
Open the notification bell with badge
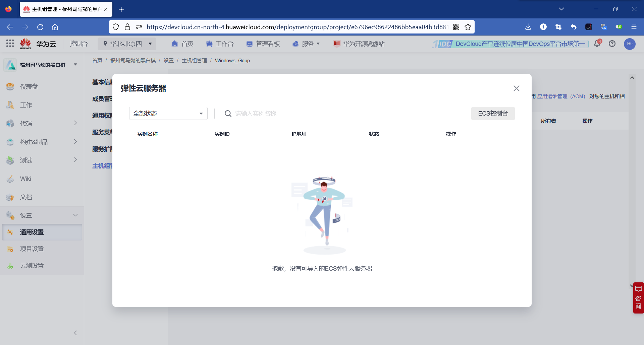pyautogui.click(x=597, y=44)
